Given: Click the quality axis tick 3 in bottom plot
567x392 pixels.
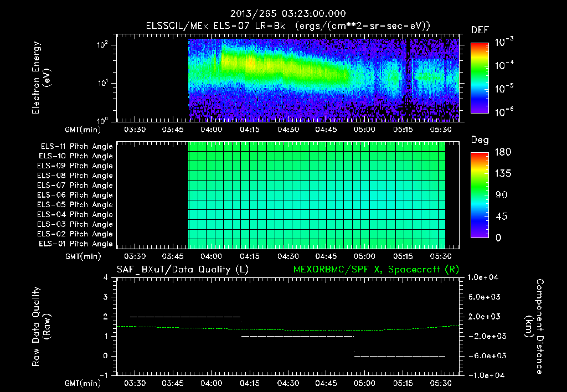Looking at the screenshot, I should click(106, 297).
